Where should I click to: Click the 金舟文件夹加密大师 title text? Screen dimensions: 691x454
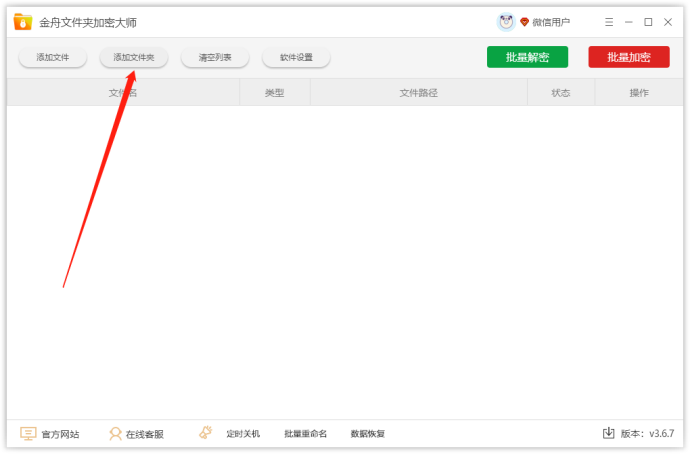point(88,22)
